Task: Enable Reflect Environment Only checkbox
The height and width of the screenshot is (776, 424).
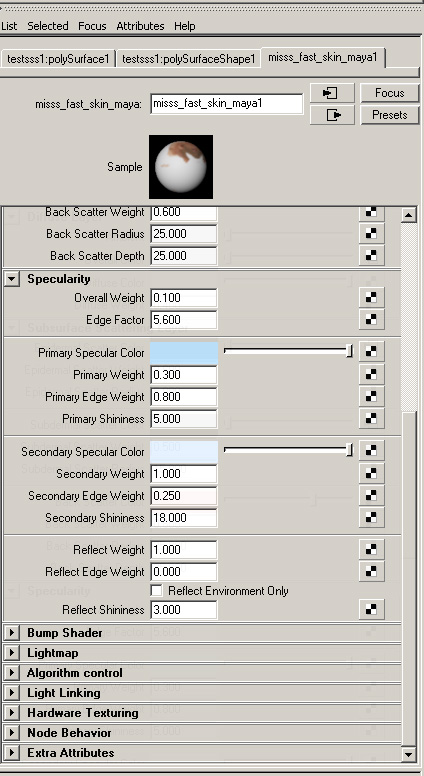Action: pyautogui.click(x=156, y=590)
